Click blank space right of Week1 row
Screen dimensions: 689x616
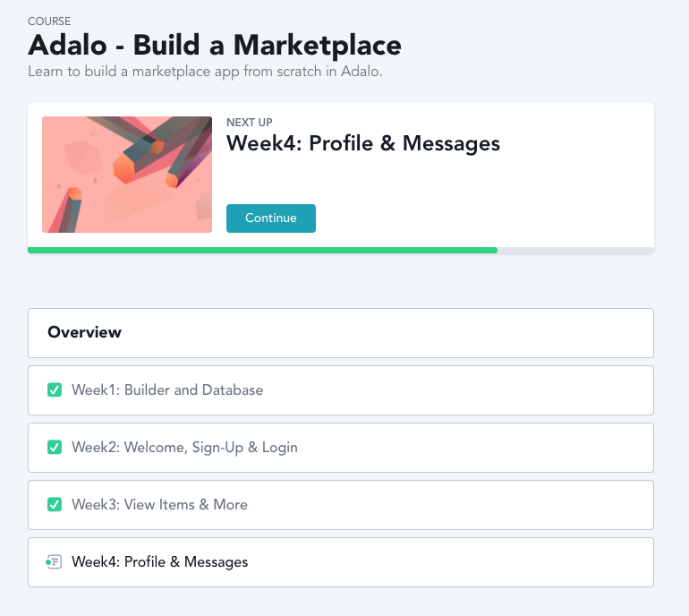click(x=492, y=390)
